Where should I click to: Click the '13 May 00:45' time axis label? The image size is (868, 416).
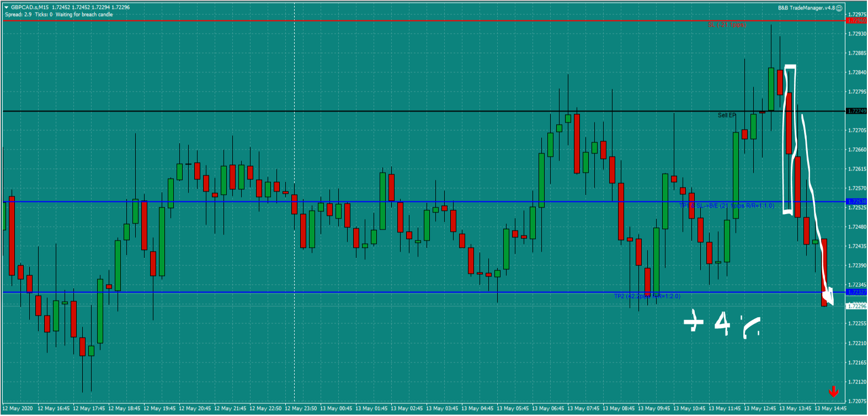336,408
